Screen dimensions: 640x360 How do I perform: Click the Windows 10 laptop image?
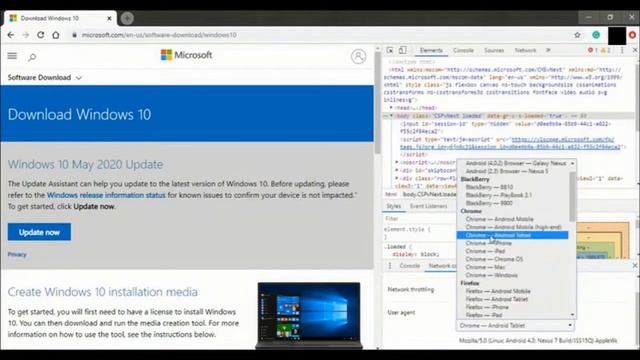coord(309,315)
